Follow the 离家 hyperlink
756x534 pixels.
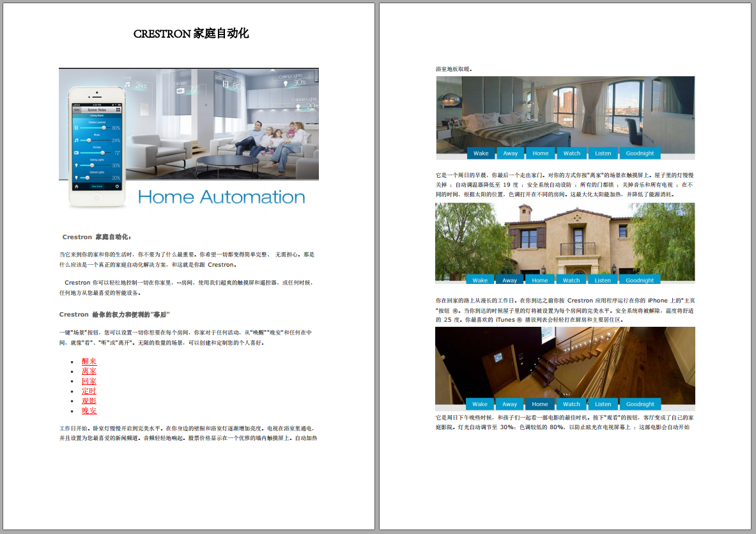pyautogui.click(x=89, y=372)
